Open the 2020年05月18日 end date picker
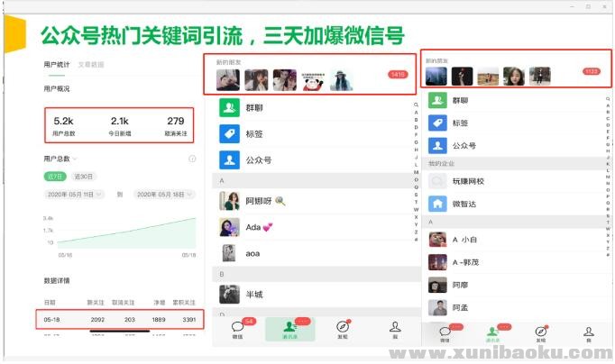 pyautogui.click(x=164, y=194)
